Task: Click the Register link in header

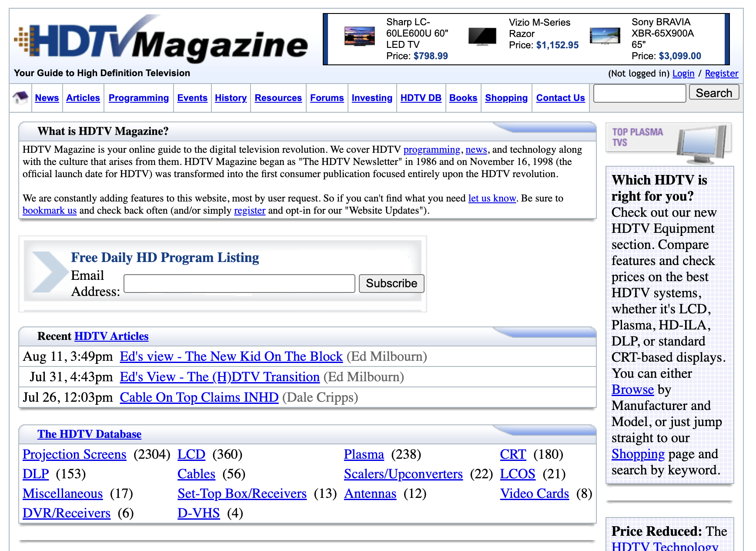Action: coord(721,74)
